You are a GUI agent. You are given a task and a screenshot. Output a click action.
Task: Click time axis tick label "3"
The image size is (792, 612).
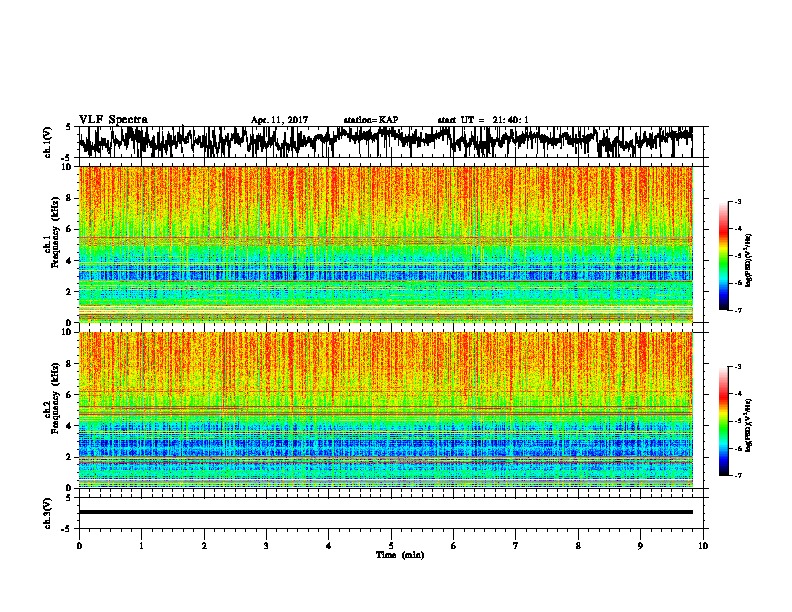click(266, 546)
